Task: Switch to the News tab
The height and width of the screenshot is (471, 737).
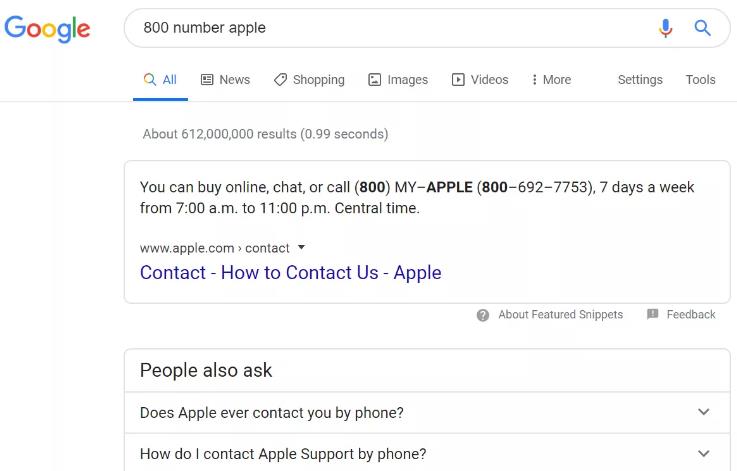Action: 226,79
